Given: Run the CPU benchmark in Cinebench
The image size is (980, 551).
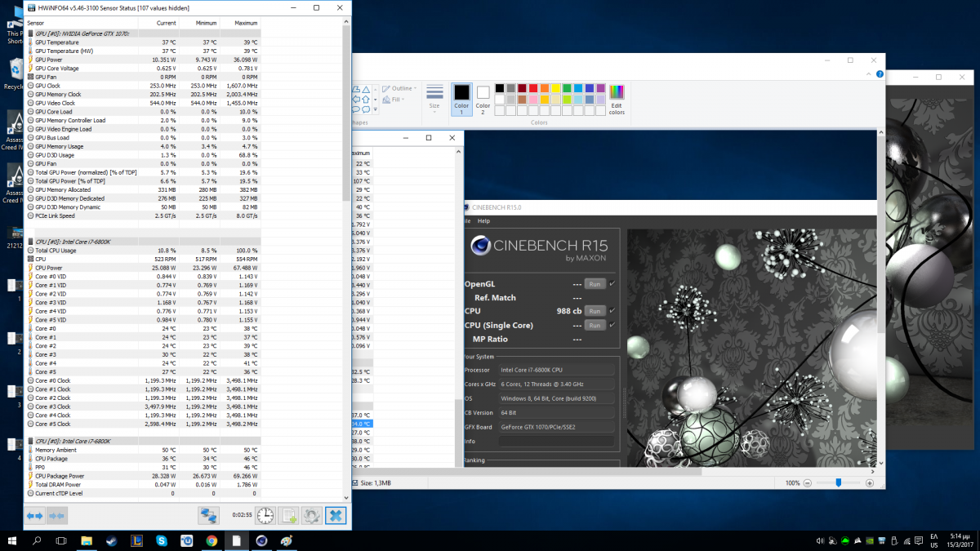Looking at the screenshot, I should click(595, 311).
